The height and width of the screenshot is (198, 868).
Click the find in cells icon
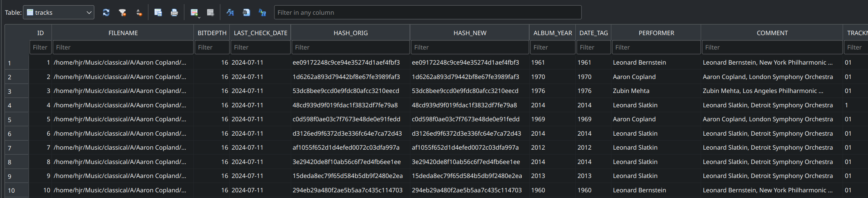246,12
